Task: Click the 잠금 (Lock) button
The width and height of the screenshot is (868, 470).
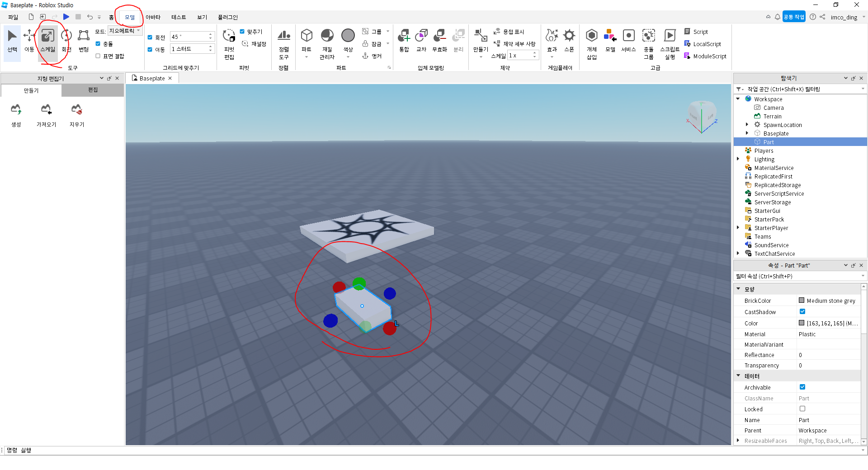Action: pos(372,44)
